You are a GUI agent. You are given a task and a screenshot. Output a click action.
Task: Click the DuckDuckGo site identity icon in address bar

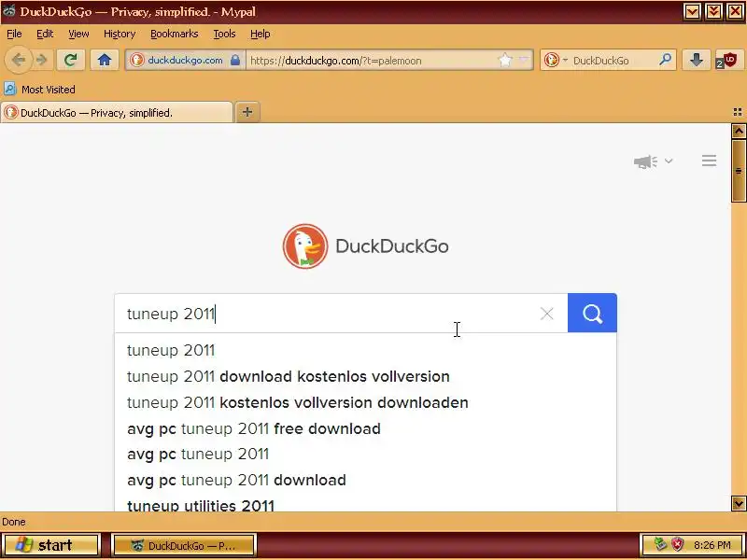pyautogui.click(x=137, y=61)
